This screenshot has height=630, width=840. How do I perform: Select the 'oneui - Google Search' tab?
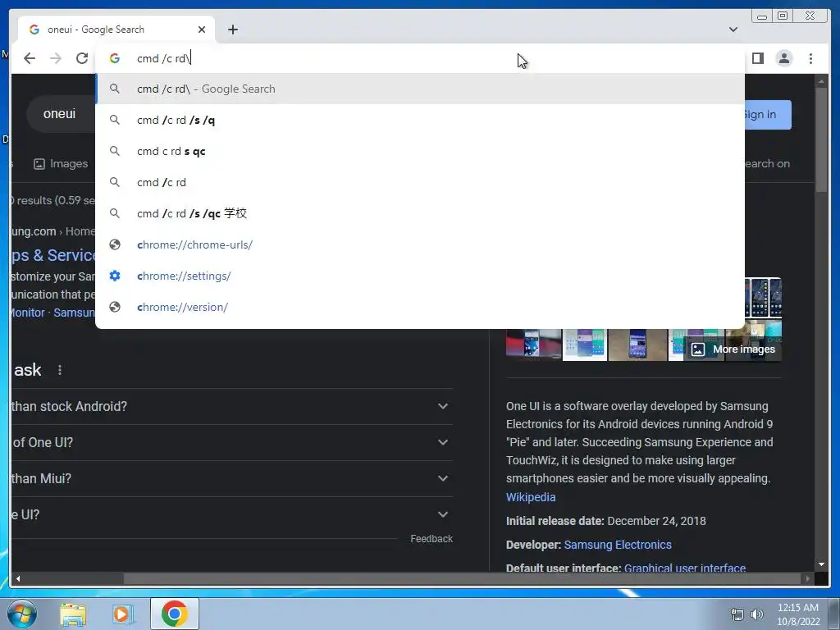click(116, 30)
